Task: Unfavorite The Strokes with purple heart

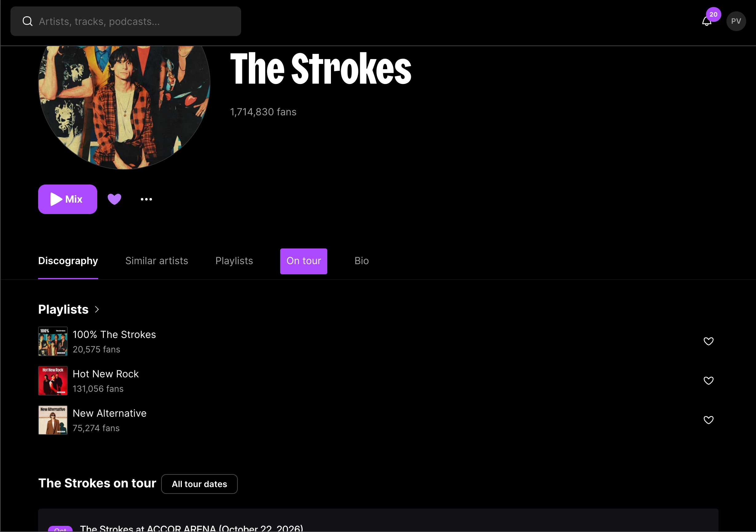Action: 114,199
